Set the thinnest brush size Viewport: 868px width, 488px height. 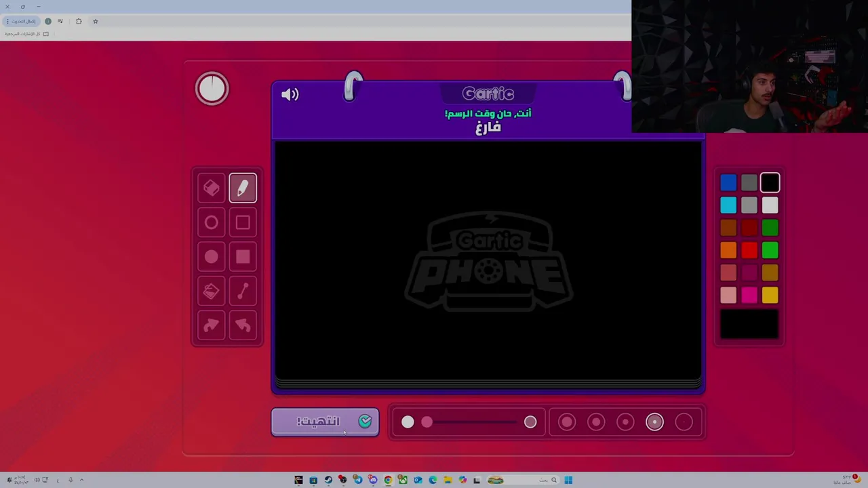(684, 422)
